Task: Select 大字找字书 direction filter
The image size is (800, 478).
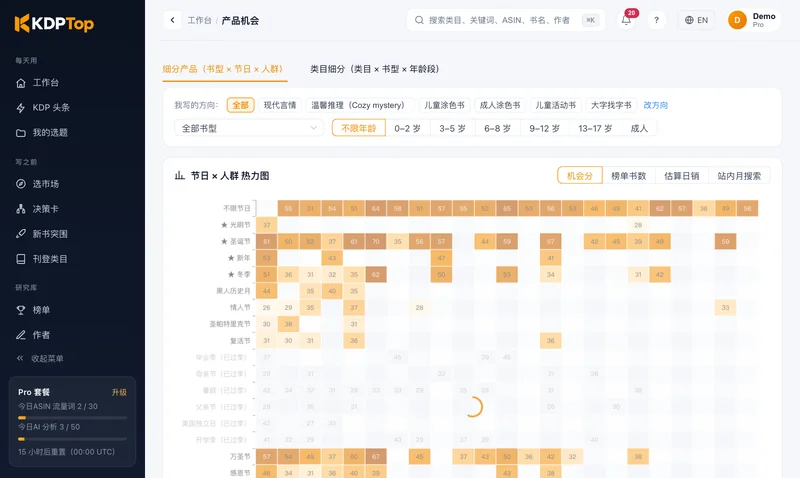Action: 611,105
